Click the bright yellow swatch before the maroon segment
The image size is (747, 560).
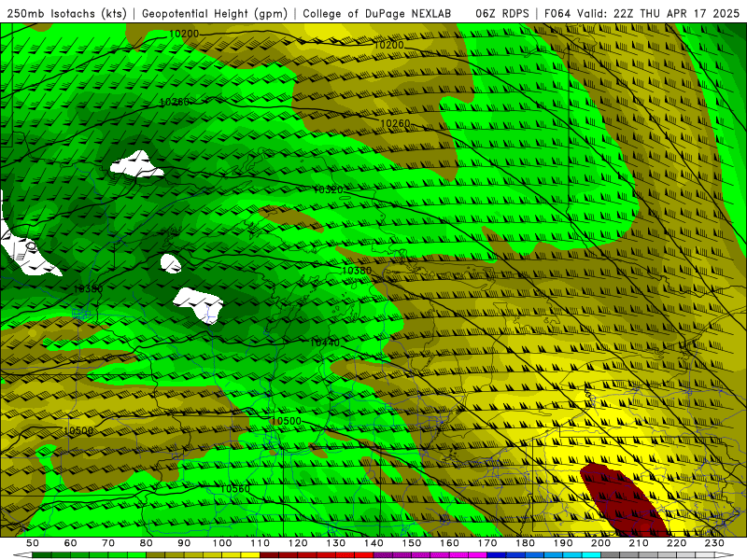point(250,554)
